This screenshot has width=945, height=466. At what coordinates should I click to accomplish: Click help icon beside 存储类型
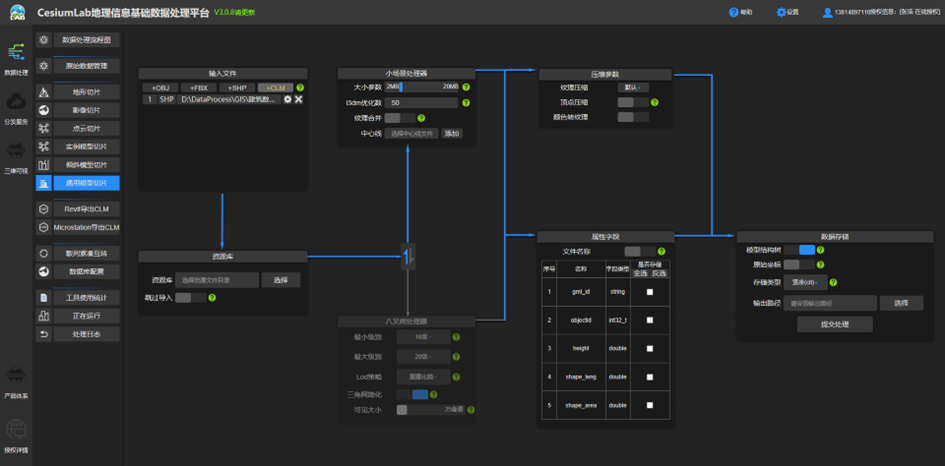coord(834,282)
